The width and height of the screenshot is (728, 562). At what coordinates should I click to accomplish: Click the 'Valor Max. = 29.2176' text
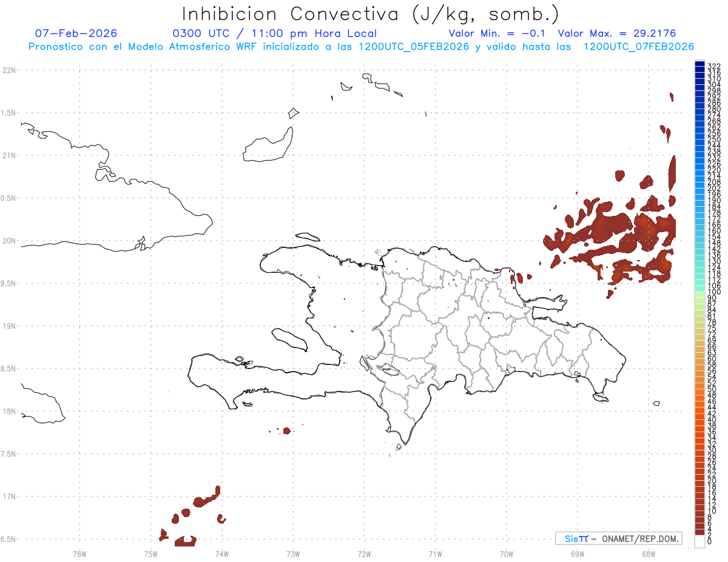[x=617, y=33]
